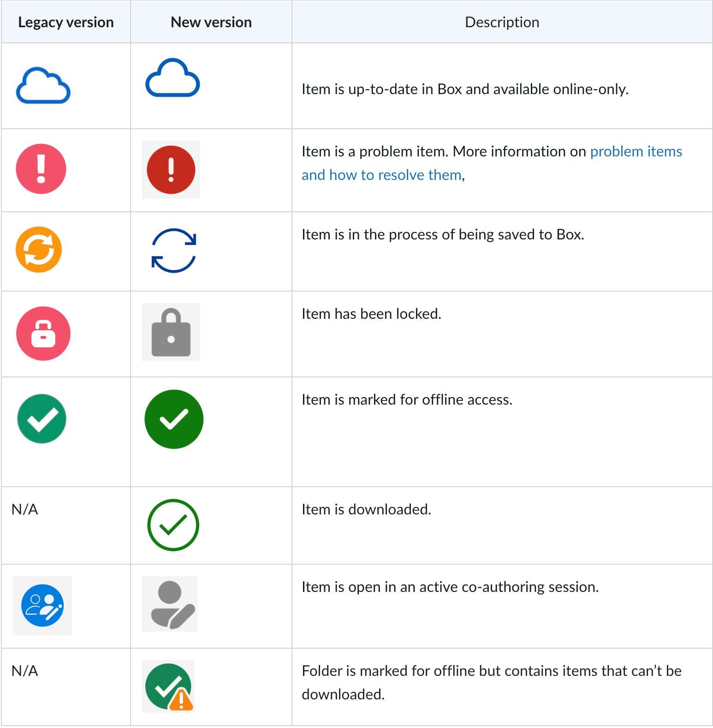Screen dimensions: 713x728
Task: Click the "Description" column header
Action: click(x=502, y=22)
